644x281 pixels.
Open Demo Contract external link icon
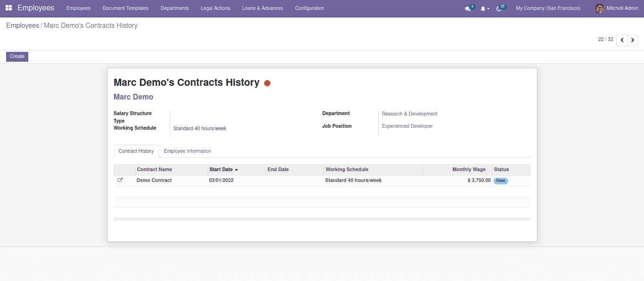(120, 180)
